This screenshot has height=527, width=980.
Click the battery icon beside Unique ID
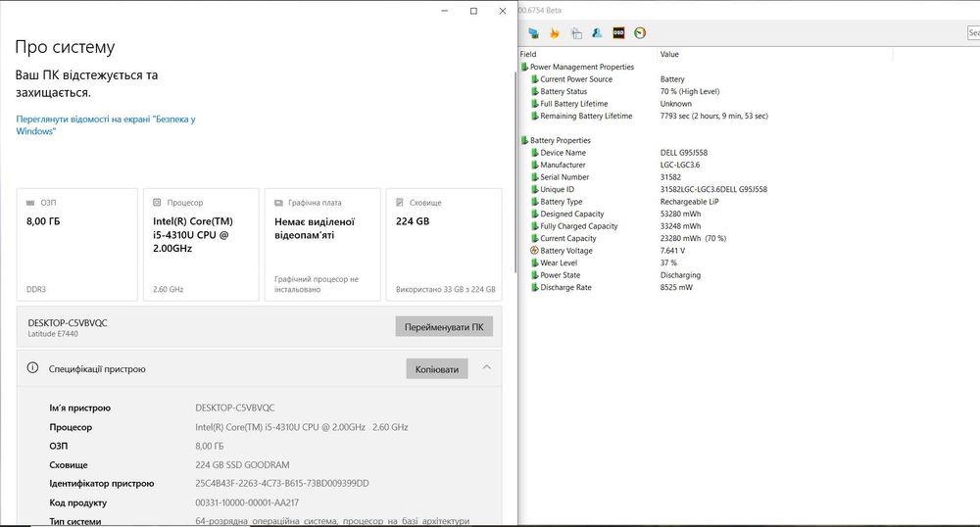[534, 189]
